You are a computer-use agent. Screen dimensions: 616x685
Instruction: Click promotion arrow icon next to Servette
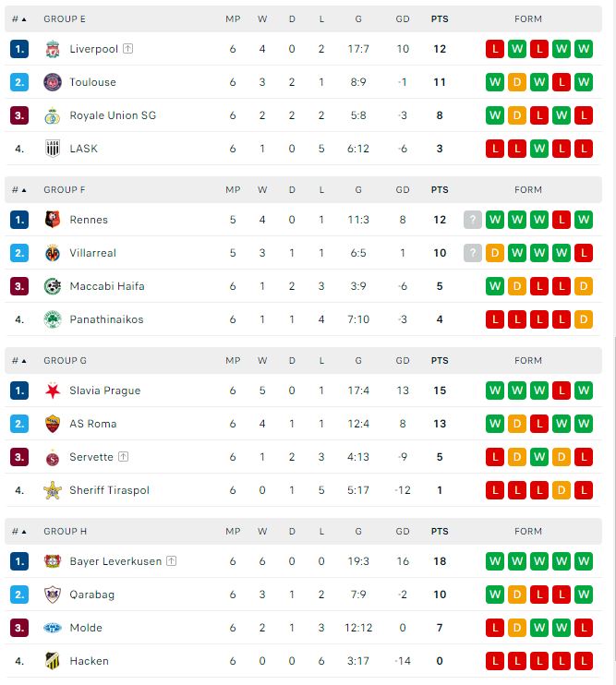point(124,457)
